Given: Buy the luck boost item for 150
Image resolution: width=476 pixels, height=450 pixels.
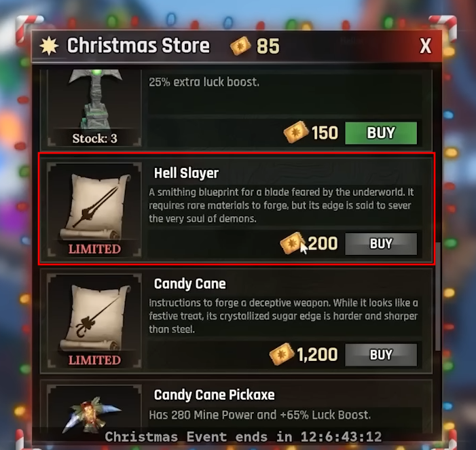Looking at the screenshot, I should (x=381, y=133).
